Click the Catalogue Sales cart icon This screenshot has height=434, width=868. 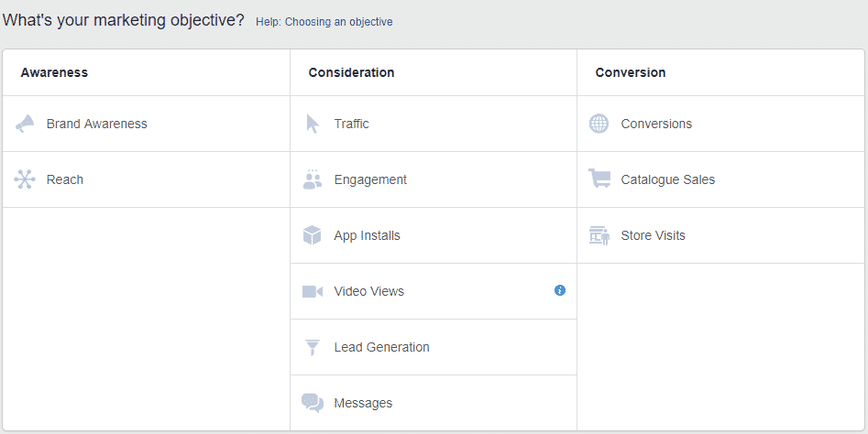click(599, 179)
